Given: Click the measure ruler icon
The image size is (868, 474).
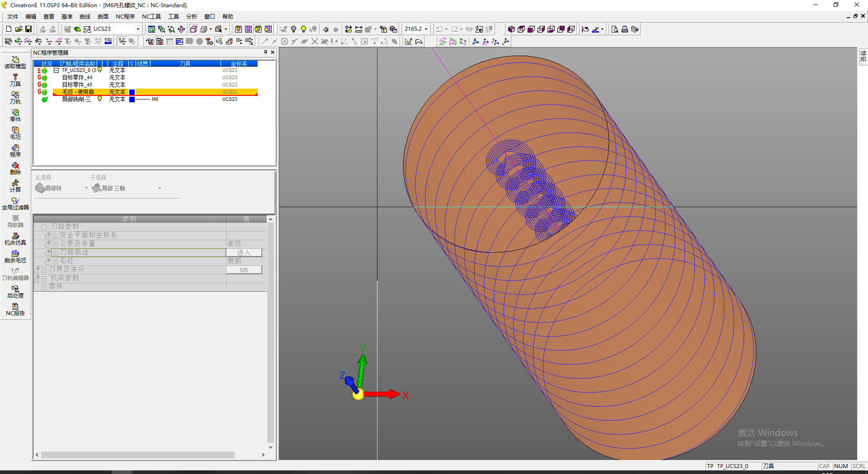Looking at the screenshot, I should click(x=359, y=29).
